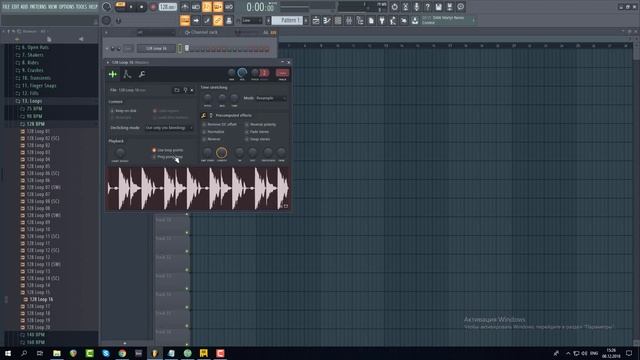Open the mixer view icon
This screenshot has height=360, width=640.
click(349, 20)
